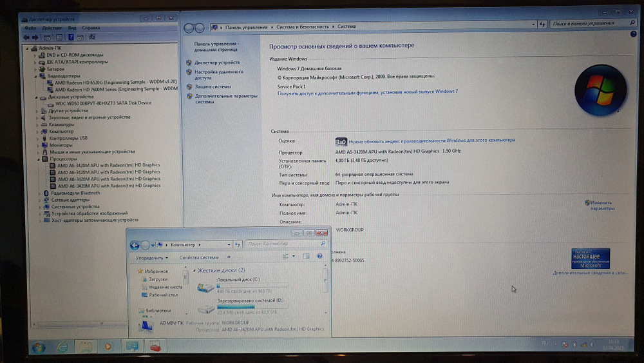Open Настройка удаленного доступа link
This screenshot has height=363, width=644.
(218, 74)
